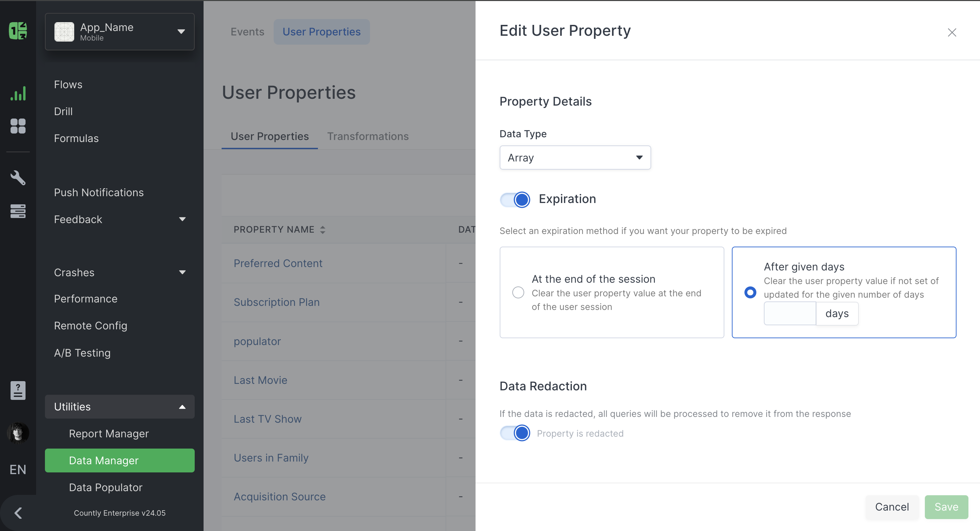Open the Management wrench icon
Screen dimensions: 980x531
pyautogui.click(x=18, y=178)
